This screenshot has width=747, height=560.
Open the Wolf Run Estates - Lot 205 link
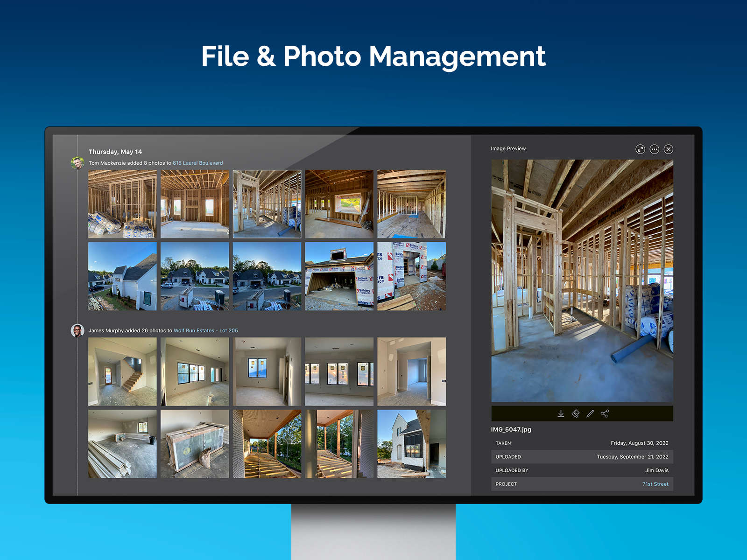[205, 330]
